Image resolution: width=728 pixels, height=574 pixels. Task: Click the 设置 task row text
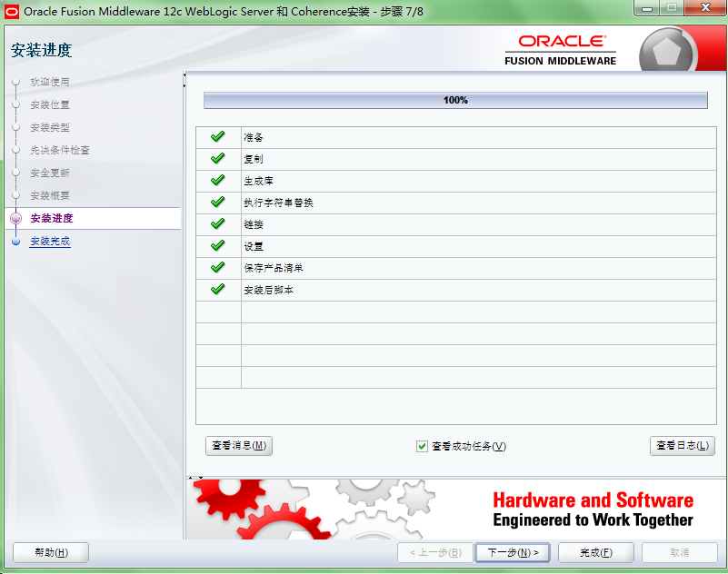[254, 246]
